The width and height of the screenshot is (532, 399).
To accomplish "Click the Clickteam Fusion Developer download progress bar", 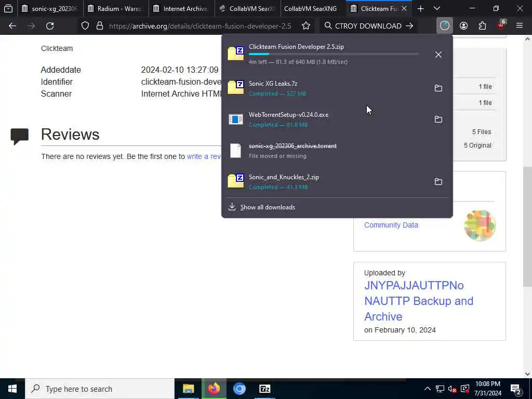I will coord(334,54).
